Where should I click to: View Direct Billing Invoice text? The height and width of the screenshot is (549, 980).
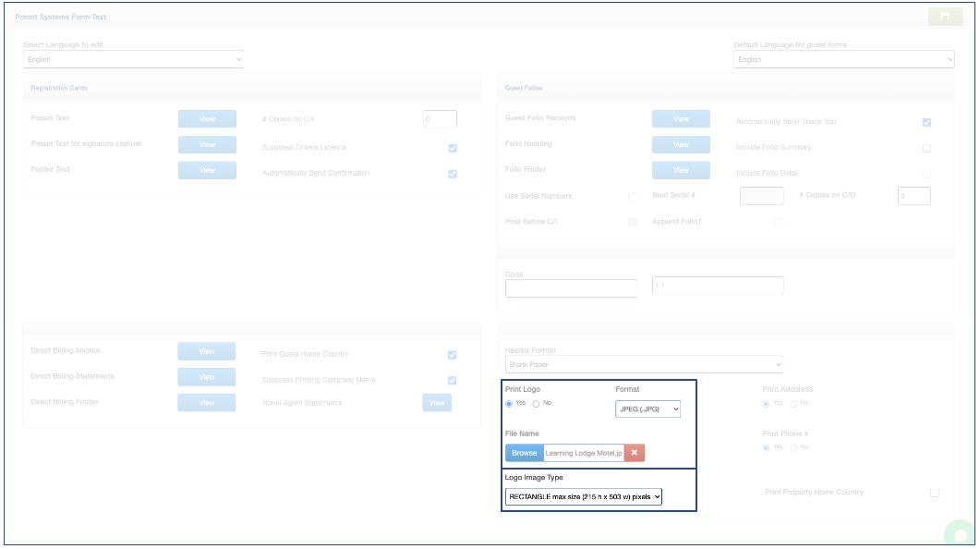[207, 351]
